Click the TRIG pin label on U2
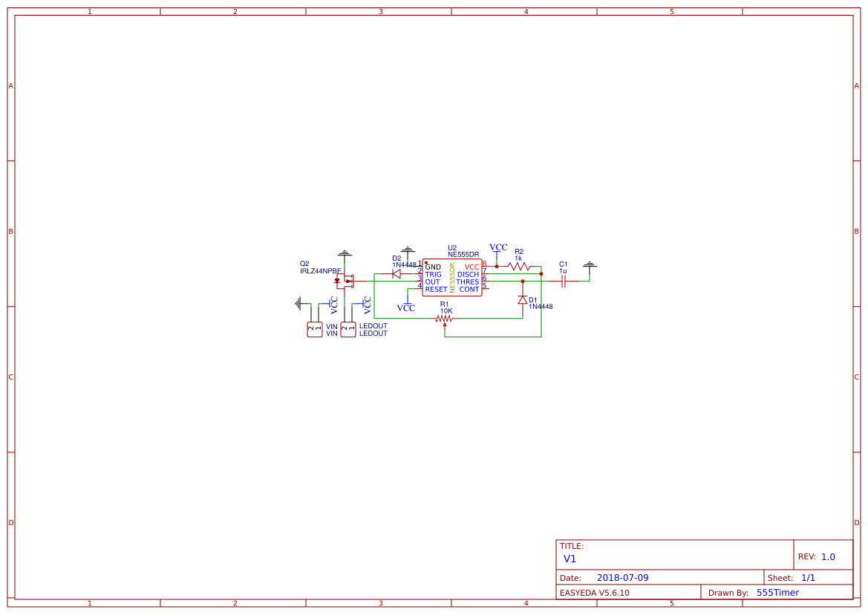Screen dimensions: 868x615 coord(434,273)
